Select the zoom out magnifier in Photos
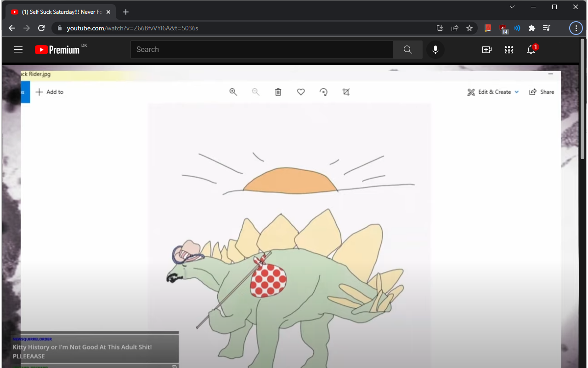The image size is (588, 368). point(255,92)
